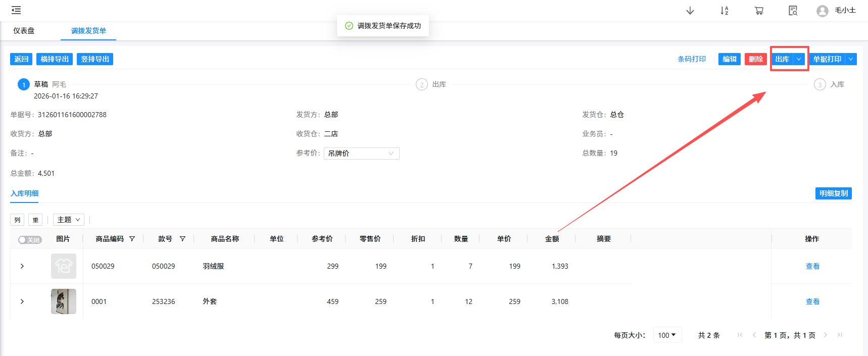Expand the 羽绒服 product row
868x356 pixels.
click(22, 266)
